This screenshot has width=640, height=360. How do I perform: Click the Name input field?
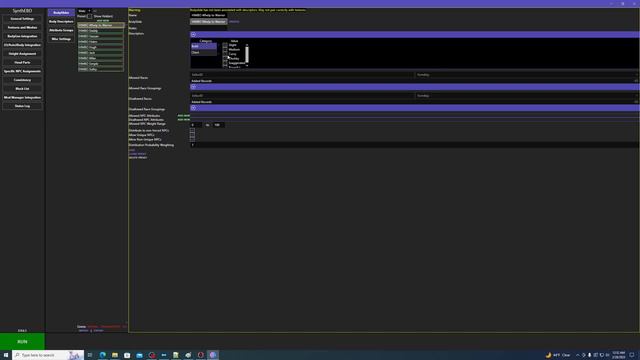pos(209,15)
